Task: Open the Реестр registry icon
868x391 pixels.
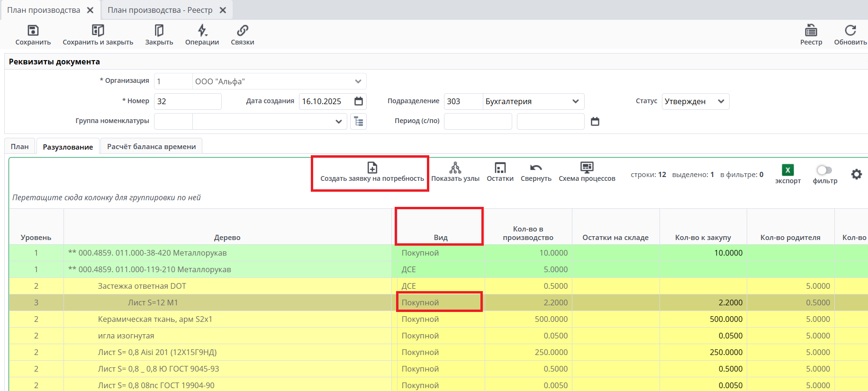Action: (x=811, y=31)
